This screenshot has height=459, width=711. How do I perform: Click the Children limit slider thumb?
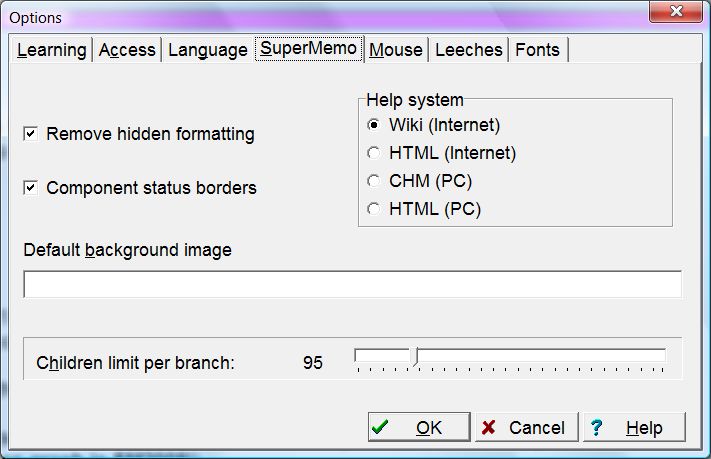416,357
